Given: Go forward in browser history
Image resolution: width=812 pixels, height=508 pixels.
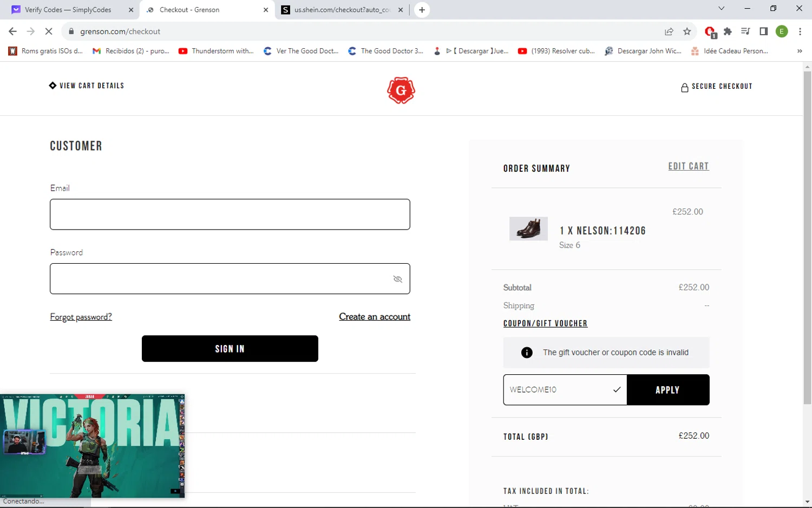Looking at the screenshot, I should pos(31,31).
